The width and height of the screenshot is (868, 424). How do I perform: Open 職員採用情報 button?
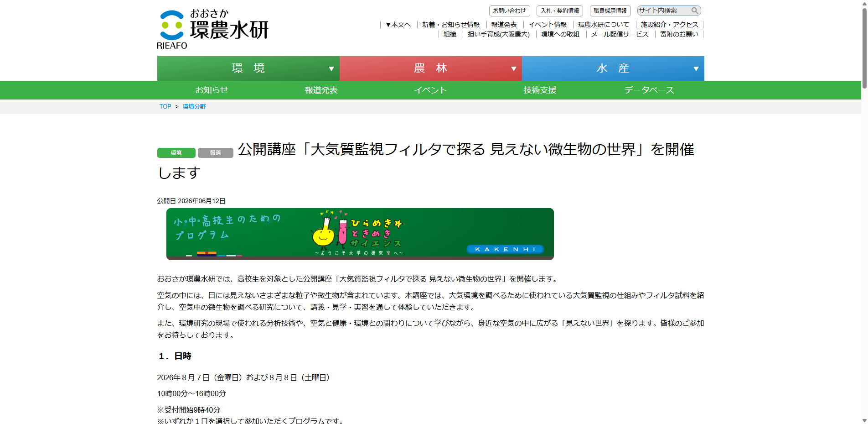pyautogui.click(x=610, y=10)
